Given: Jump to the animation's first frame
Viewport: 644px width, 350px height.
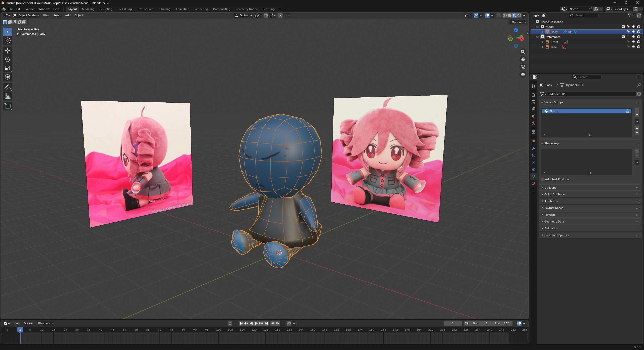Looking at the screenshot, I should point(241,323).
